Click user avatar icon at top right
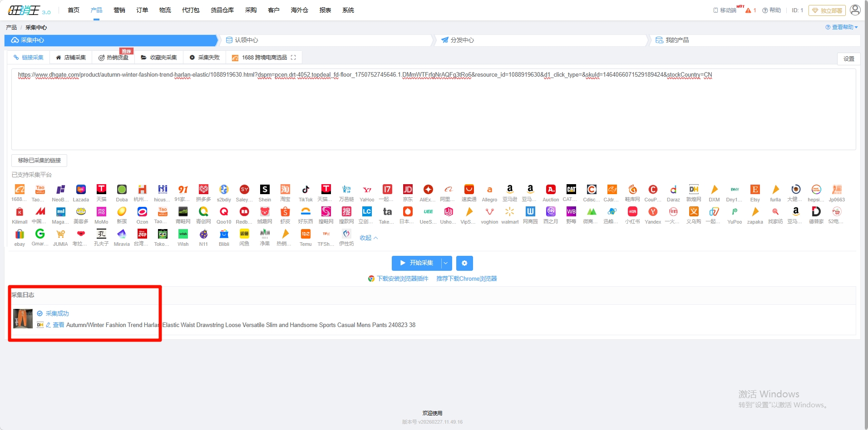 point(855,10)
